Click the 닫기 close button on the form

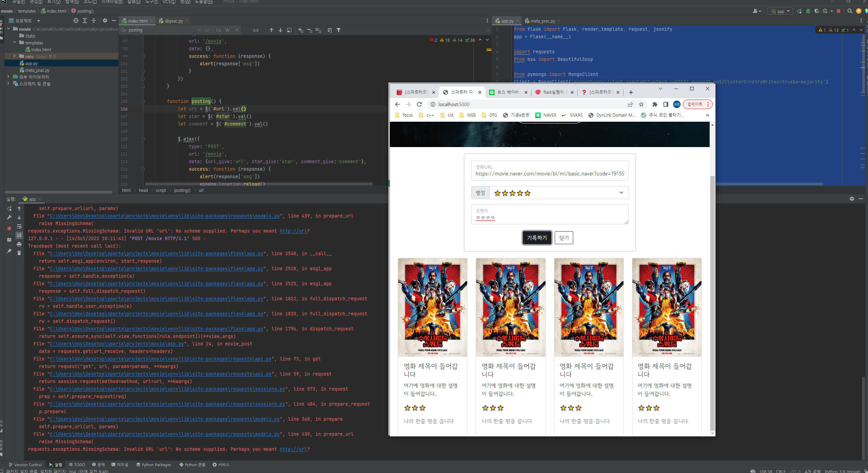564,238
